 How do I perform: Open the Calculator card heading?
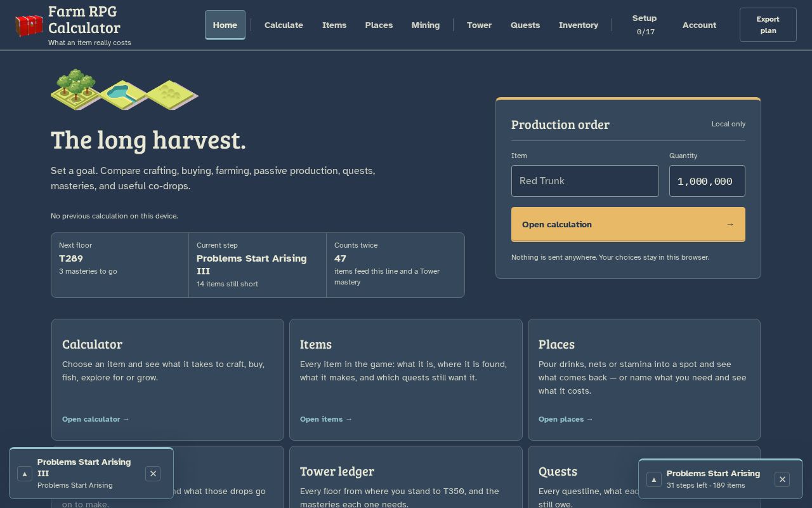[x=92, y=344]
